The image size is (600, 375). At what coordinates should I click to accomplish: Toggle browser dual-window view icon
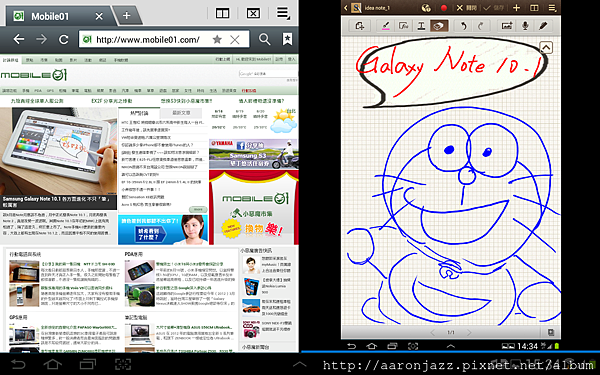(222, 14)
